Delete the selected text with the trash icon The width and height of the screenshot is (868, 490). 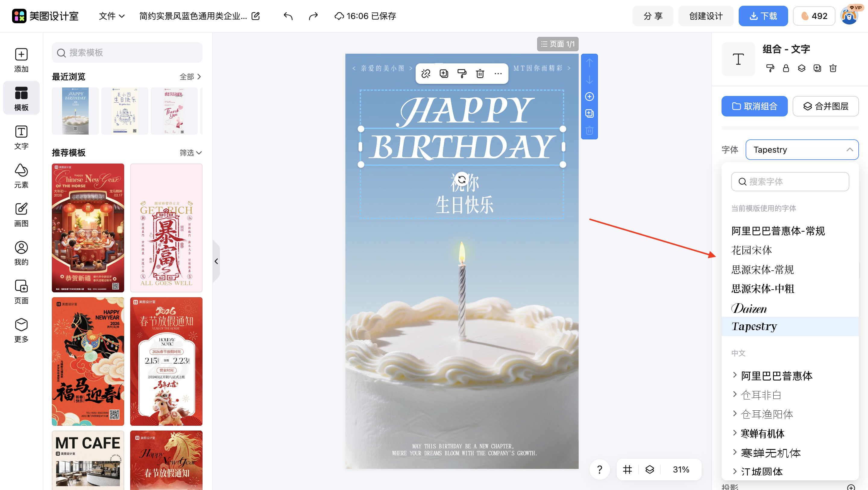(480, 74)
